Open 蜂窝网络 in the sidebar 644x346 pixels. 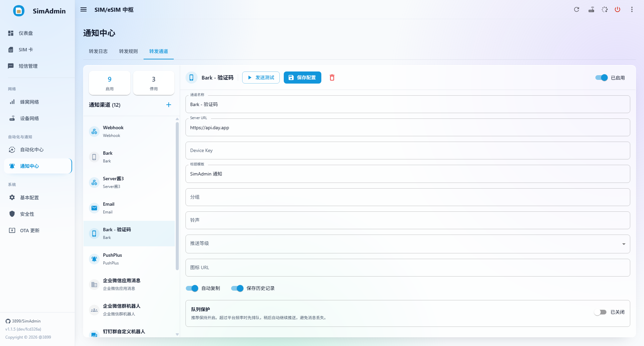38,102
